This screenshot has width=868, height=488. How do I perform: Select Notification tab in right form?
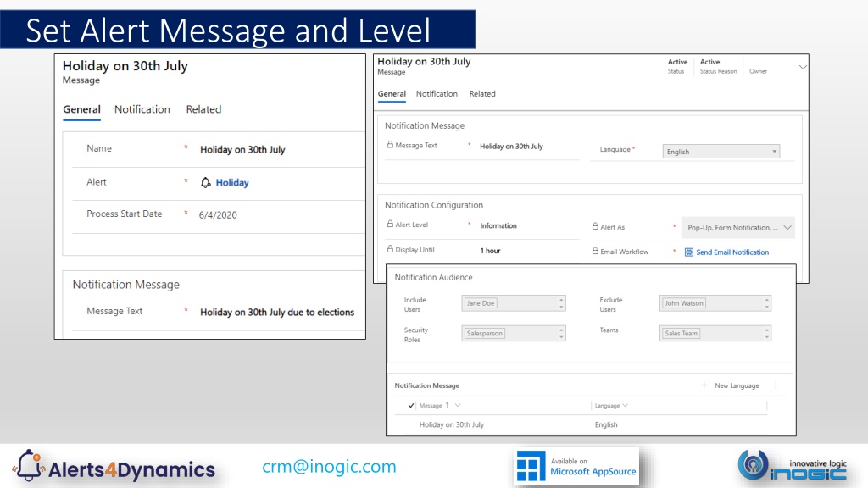tap(437, 93)
